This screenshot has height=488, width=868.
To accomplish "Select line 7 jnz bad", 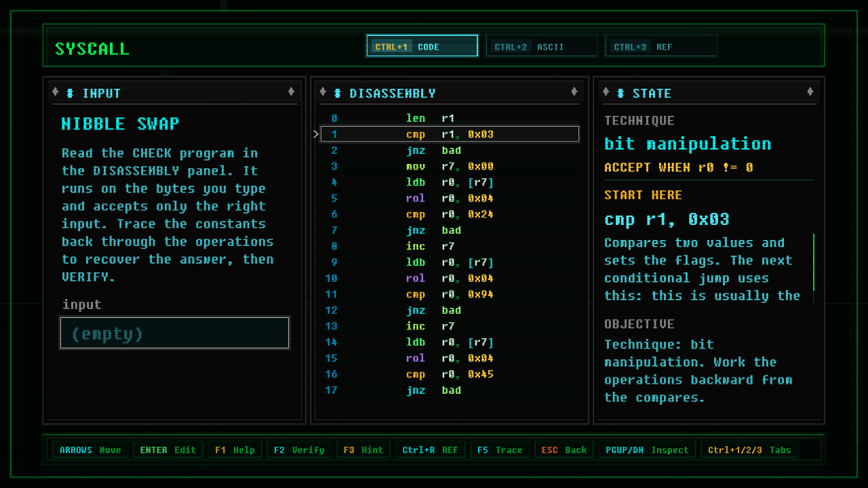I will click(x=449, y=230).
